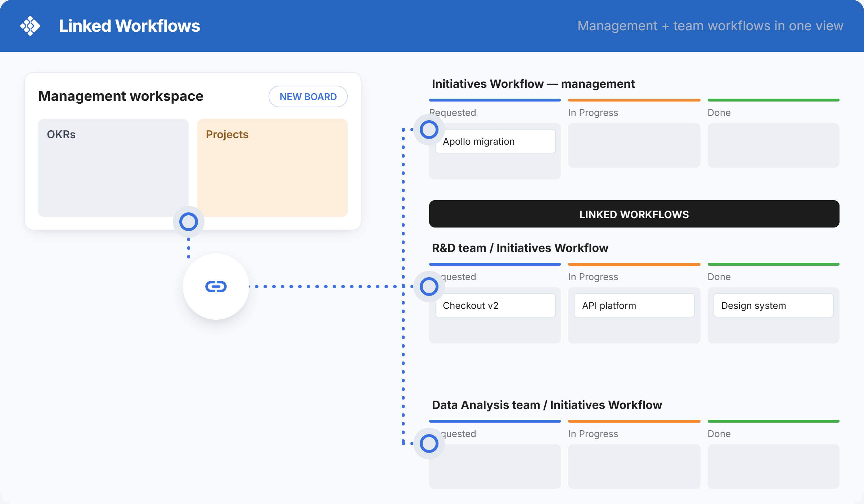Open the OKRs board

coord(113,168)
